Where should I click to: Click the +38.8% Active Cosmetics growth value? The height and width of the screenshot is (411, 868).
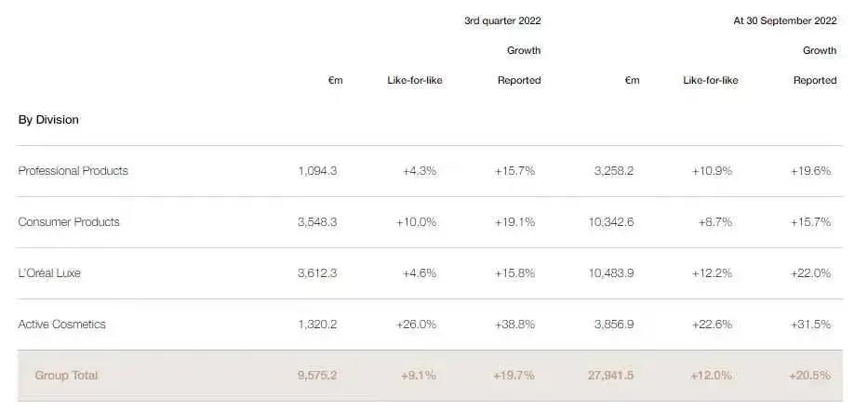[x=514, y=325]
